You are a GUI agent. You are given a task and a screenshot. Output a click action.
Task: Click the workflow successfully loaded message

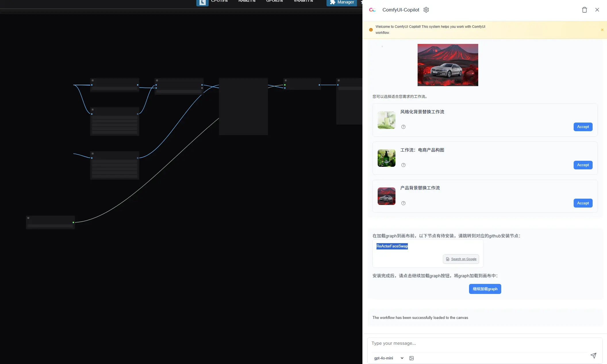point(420,317)
